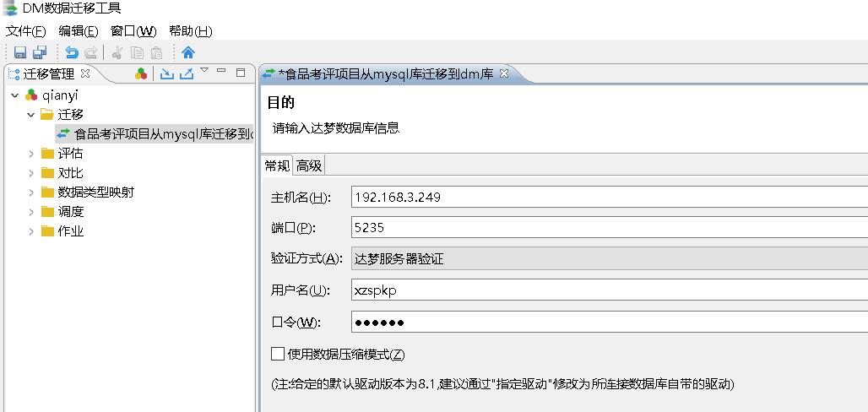Click the open 迁移 folder icon

(47, 115)
